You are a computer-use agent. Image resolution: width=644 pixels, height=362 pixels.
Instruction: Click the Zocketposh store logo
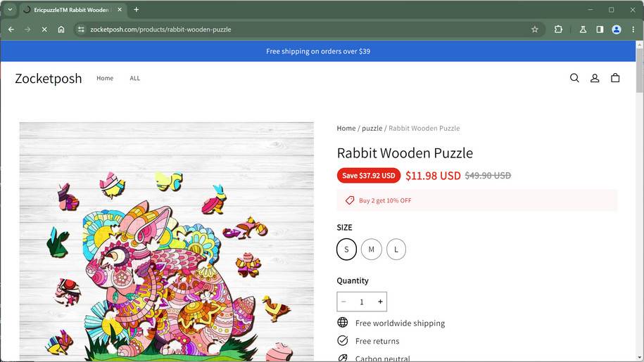click(49, 78)
